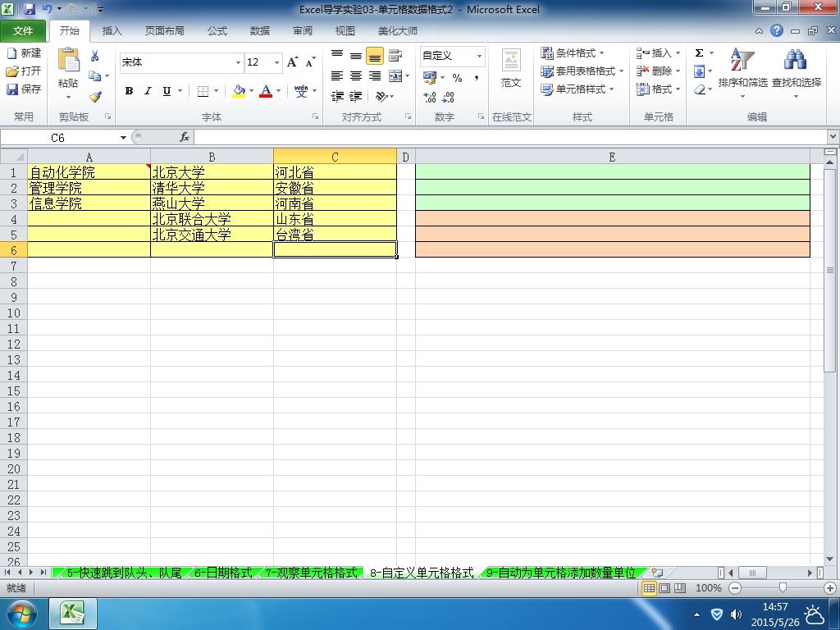Click the accounting number format icon
840x630 pixels.
[x=430, y=78]
